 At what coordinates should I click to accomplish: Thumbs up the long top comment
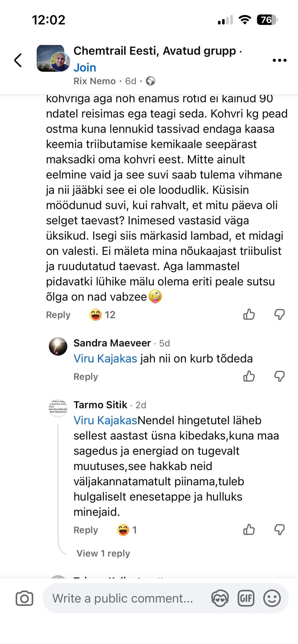tap(249, 314)
